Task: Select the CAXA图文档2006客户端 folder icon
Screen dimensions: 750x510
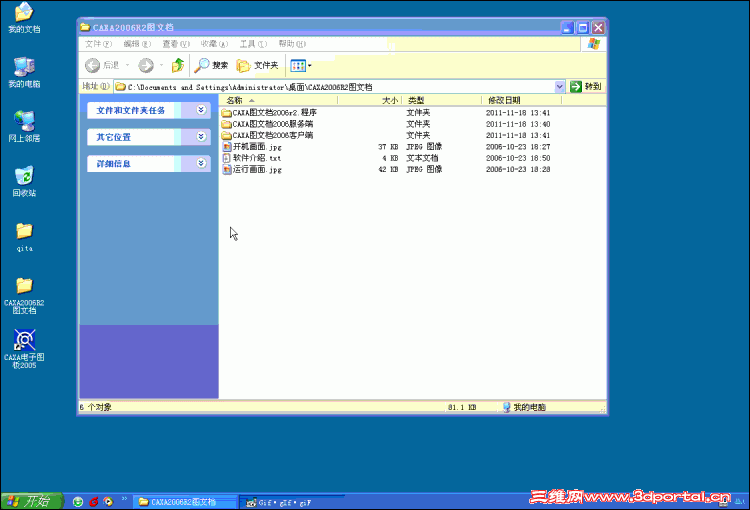Action: point(227,135)
